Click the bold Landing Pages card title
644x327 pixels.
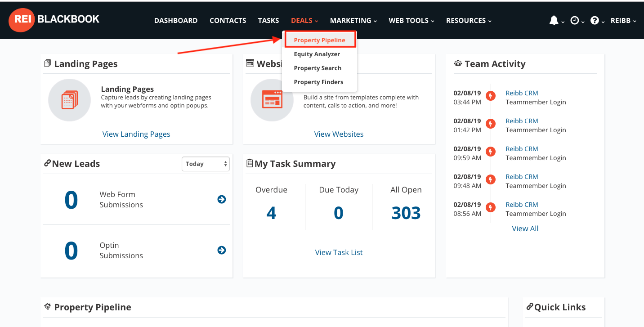pyautogui.click(x=127, y=89)
